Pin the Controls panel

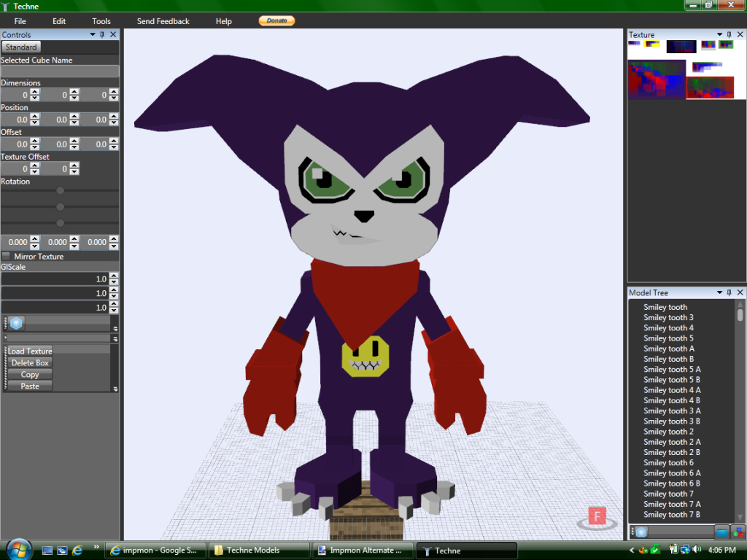pyautogui.click(x=102, y=35)
